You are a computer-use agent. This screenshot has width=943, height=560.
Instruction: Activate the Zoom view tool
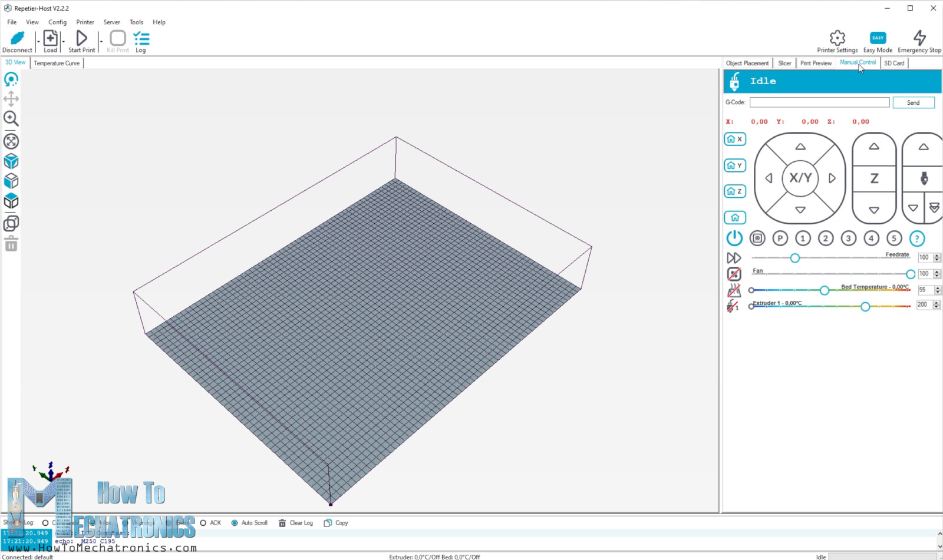[x=11, y=118]
